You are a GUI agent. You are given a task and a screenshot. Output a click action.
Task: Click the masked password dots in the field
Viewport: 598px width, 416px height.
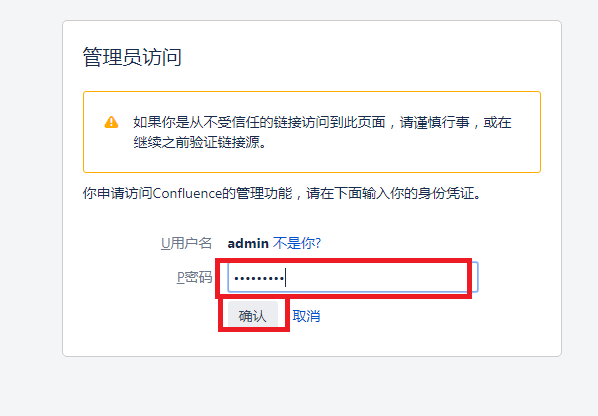tap(259, 278)
